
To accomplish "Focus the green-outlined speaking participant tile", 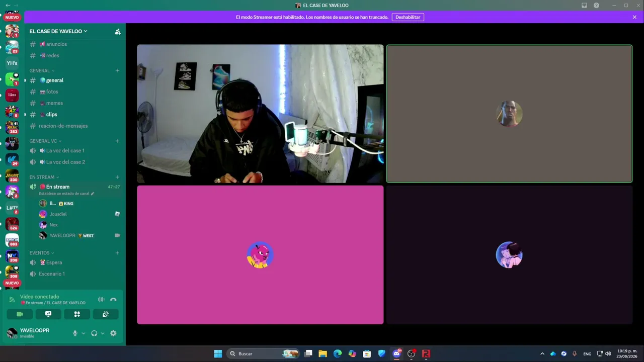I will click(x=509, y=114).
